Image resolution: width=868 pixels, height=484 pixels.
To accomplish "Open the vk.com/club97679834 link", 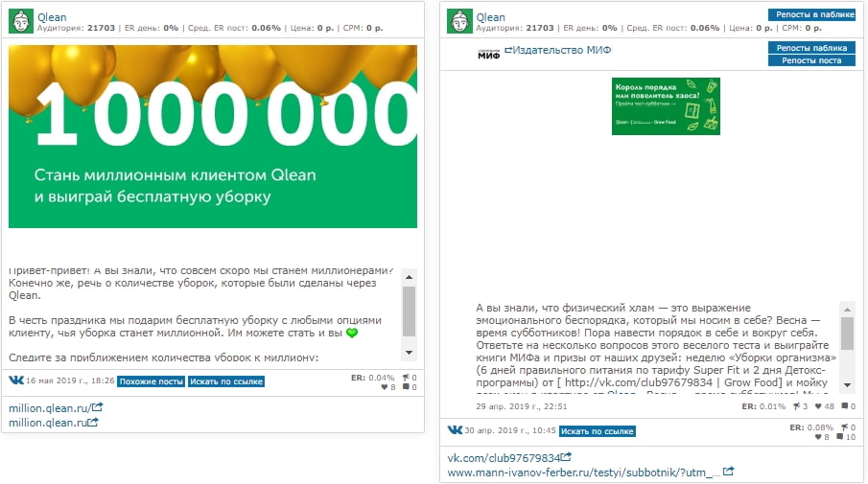I will point(504,458).
